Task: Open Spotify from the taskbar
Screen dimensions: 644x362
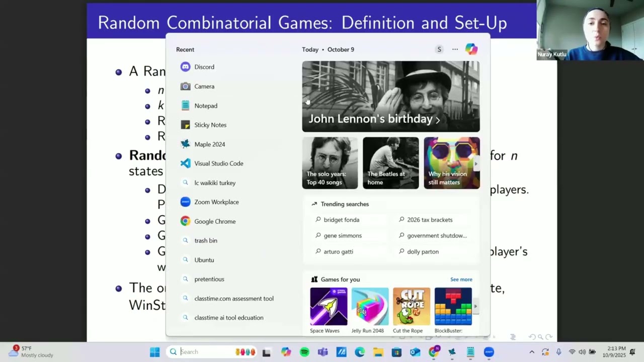Action: (x=304, y=352)
